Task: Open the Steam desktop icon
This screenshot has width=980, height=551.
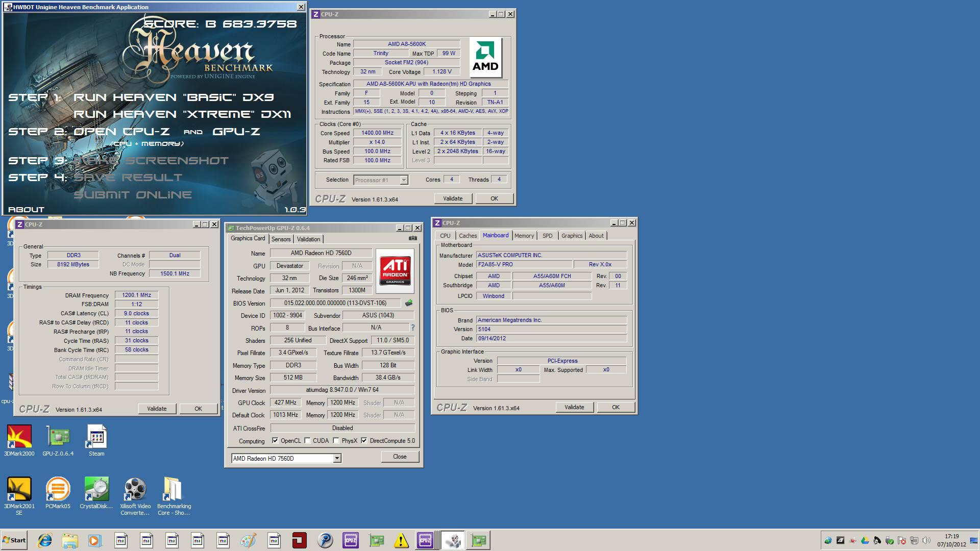Action: tap(96, 441)
